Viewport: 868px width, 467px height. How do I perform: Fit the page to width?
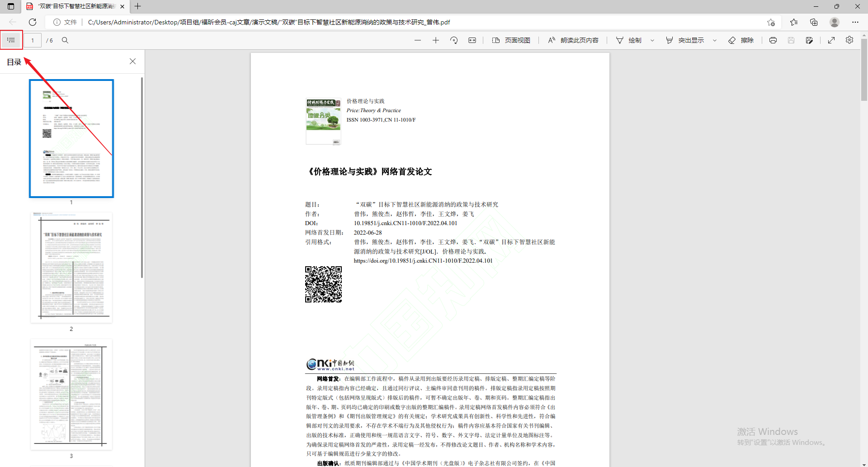472,40
